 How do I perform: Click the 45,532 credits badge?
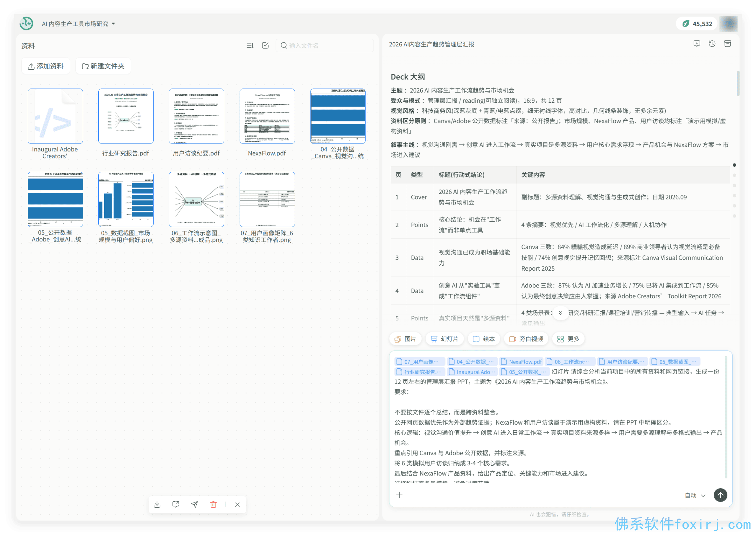click(x=697, y=24)
